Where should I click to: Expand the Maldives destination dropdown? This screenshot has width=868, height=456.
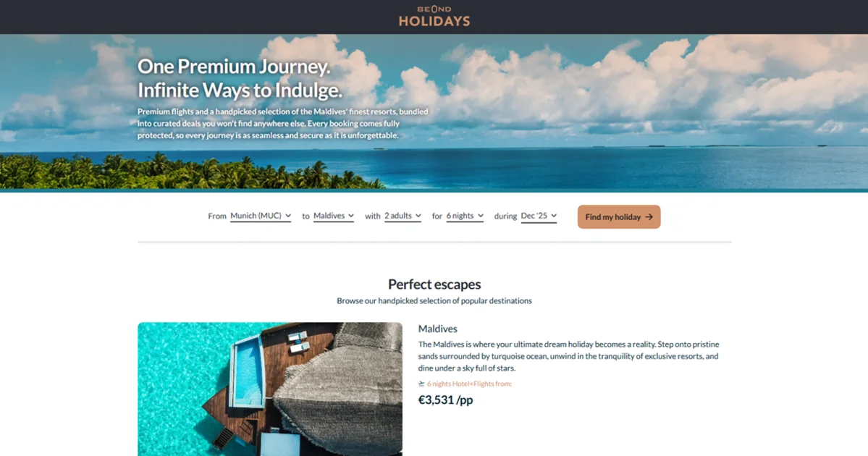pyautogui.click(x=333, y=216)
